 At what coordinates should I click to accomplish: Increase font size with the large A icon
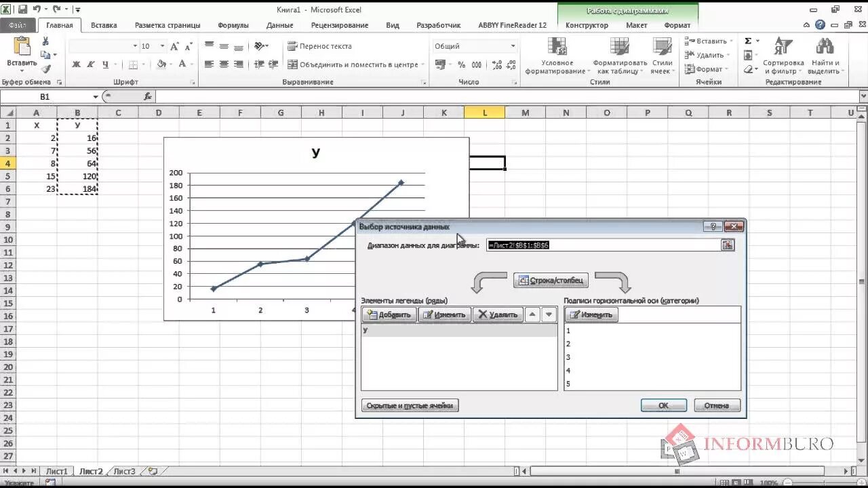[x=175, y=46]
